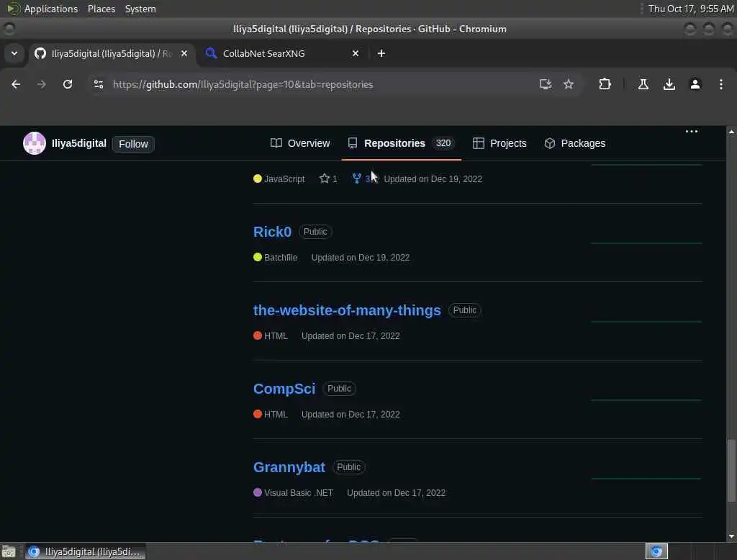Open the Packages tab
This screenshot has height=560, width=737.
(574, 143)
